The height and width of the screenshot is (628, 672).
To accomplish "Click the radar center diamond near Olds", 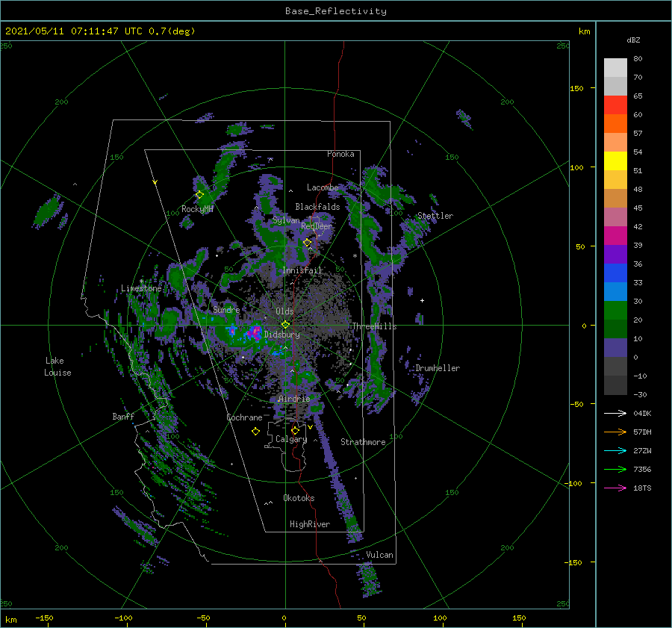I will [x=285, y=325].
